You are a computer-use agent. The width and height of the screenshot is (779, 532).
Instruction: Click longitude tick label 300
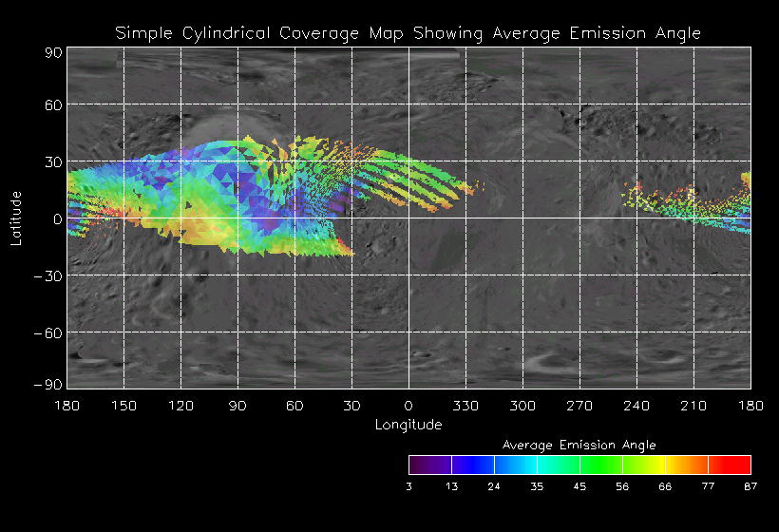pos(522,406)
